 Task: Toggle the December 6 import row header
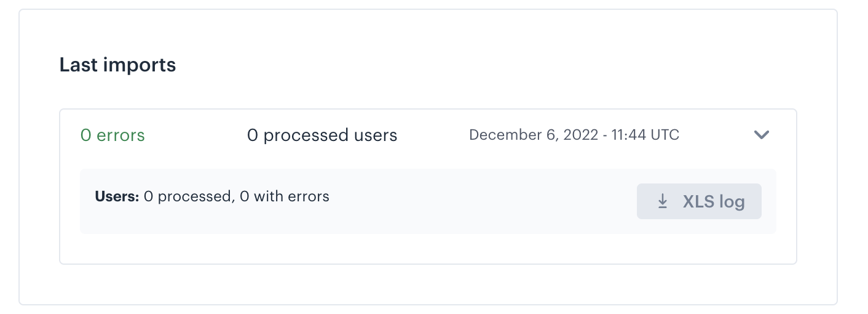pyautogui.click(x=428, y=135)
